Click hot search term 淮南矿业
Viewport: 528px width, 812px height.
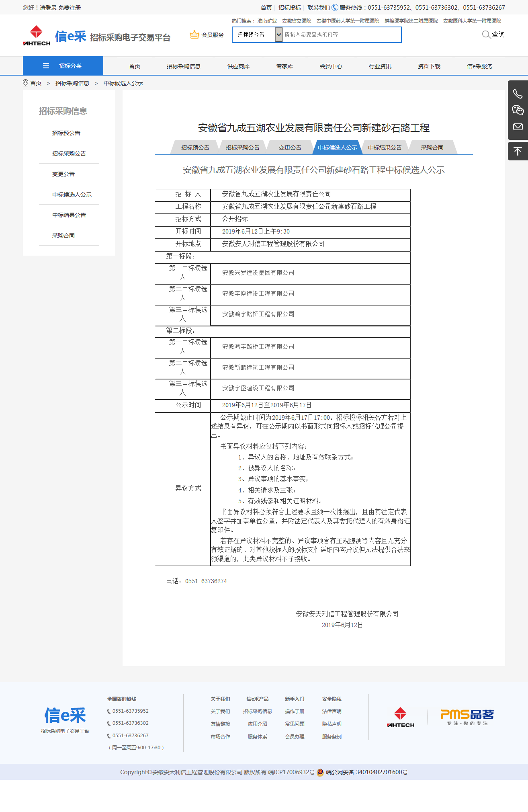click(267, 21)
